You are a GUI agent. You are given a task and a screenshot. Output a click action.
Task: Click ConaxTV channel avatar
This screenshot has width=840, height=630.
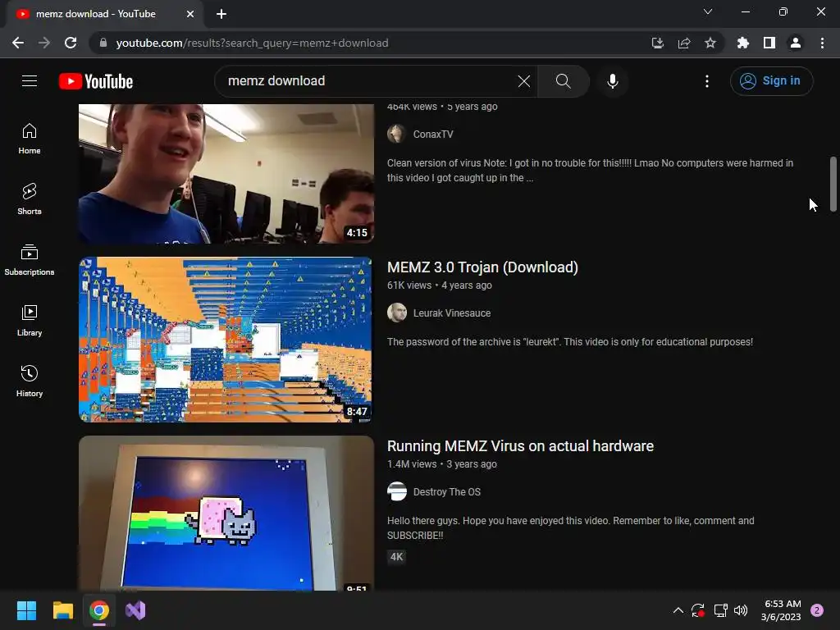click(x=397, y=134)
